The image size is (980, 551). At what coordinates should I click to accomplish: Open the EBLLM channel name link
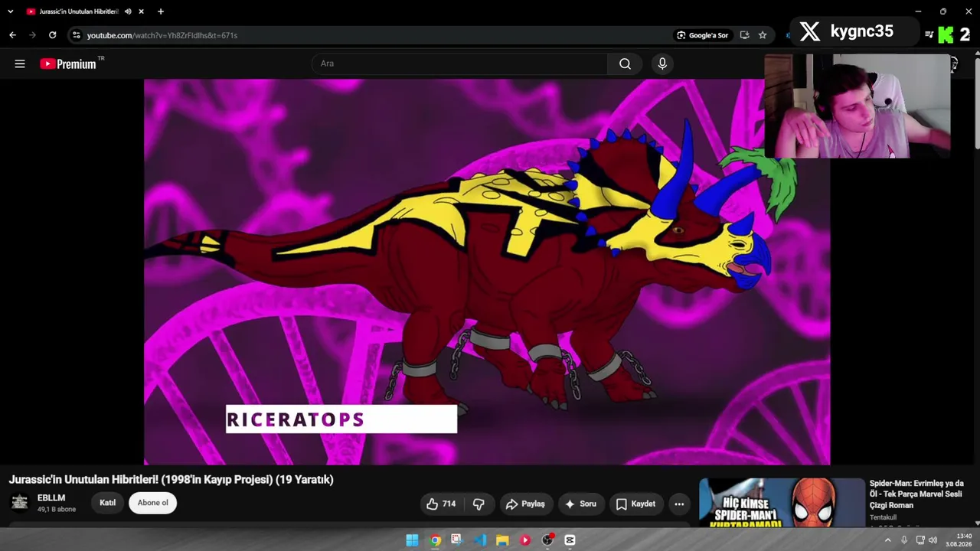51,498
